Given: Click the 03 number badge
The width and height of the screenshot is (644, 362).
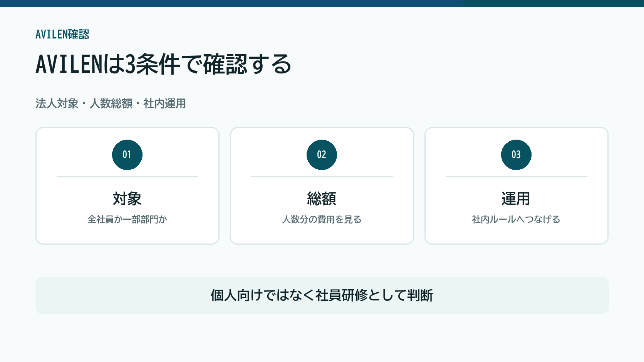Looking at the screenshot, I should click(516, 155).
